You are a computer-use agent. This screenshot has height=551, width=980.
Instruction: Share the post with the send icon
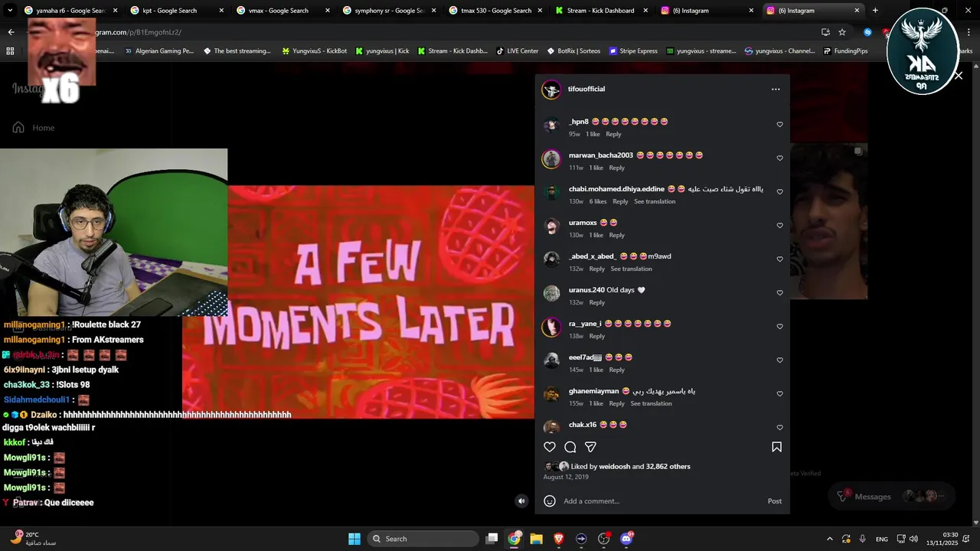point(590,447)
